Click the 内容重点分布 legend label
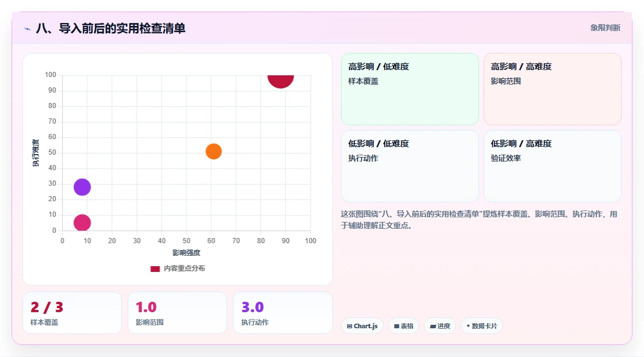Viewport: 644px width, 357px height. [x=184, y=268]
